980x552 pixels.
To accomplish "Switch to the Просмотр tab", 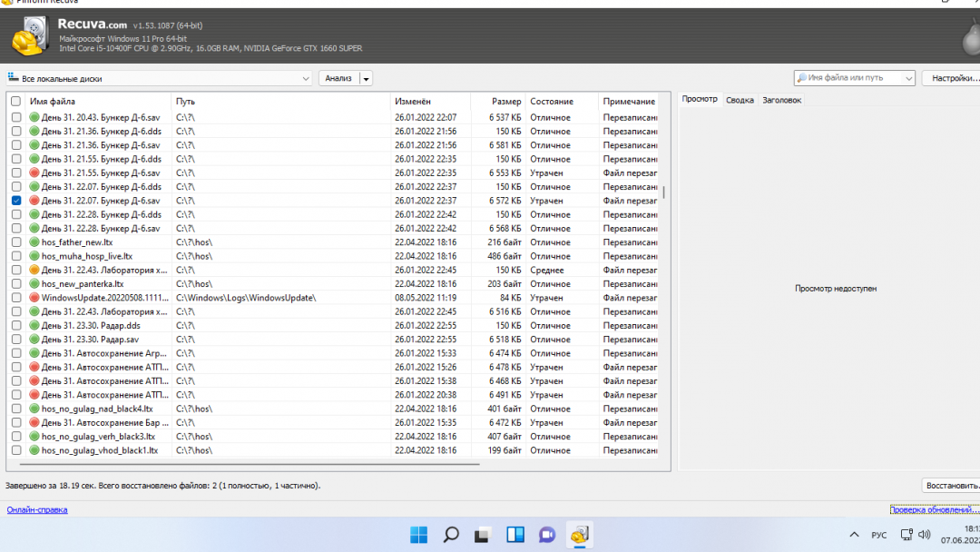I will click(x=700, y=99).
